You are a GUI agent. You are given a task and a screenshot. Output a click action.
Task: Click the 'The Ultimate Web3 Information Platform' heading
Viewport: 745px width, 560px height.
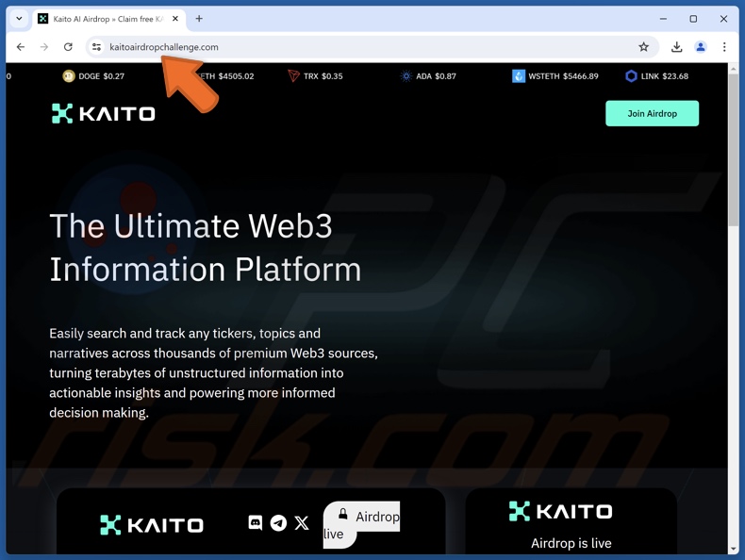tap(206, 247)
